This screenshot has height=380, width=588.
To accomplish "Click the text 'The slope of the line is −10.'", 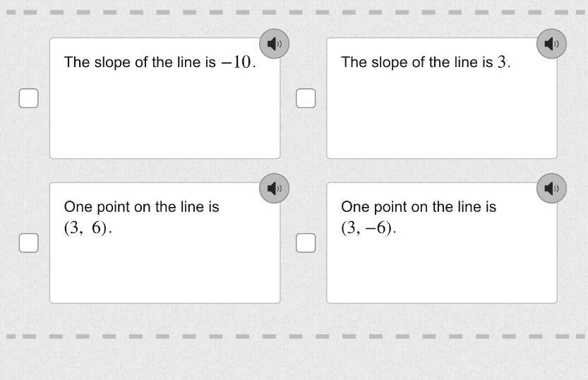I will [160, 62].
